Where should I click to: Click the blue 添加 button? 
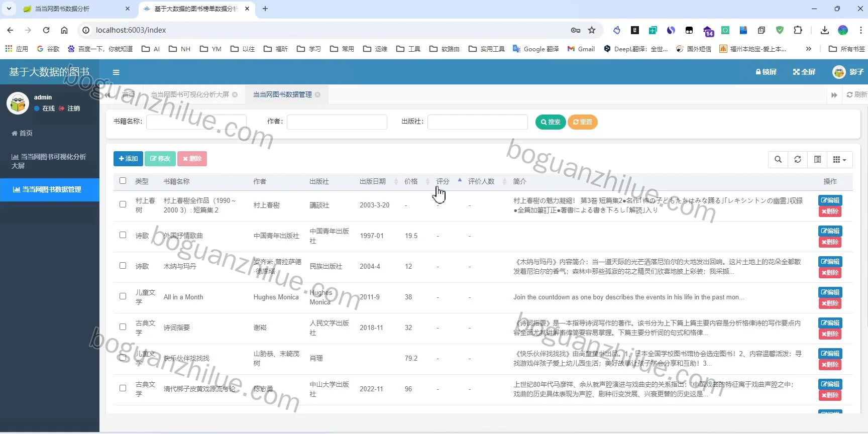coord(128,159)
